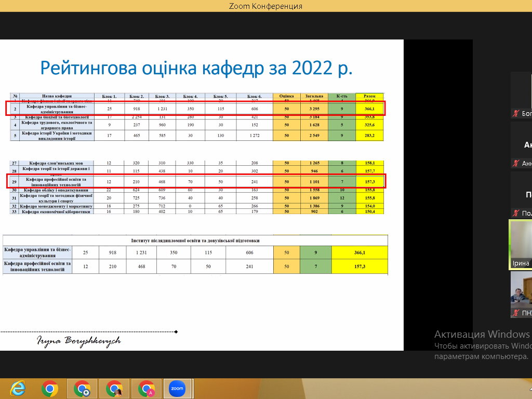Click red-framed row 29 Кафедра професійної освіти
The image size is (532, 399).
point(195,181)
